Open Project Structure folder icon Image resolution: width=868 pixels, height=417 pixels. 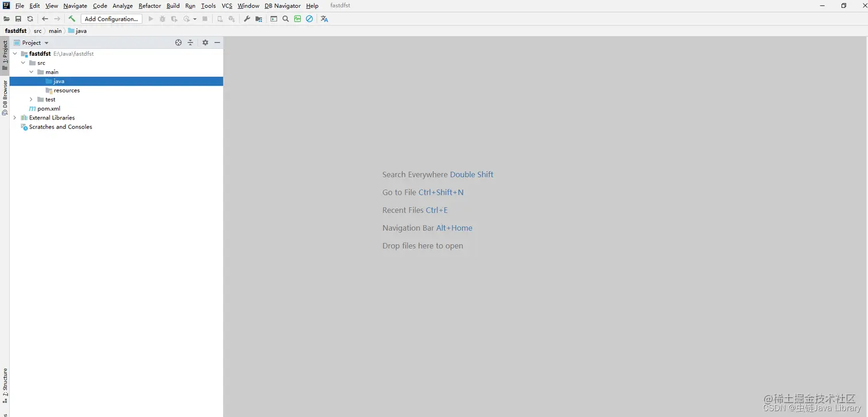259,19
